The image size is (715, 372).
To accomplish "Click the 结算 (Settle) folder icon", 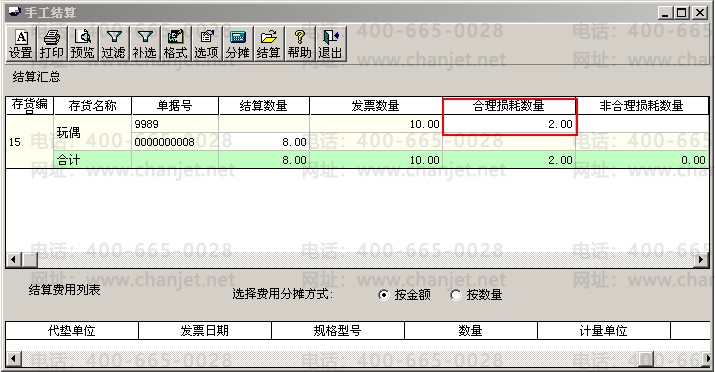I will pyautogui.click(x=269, y=44).
